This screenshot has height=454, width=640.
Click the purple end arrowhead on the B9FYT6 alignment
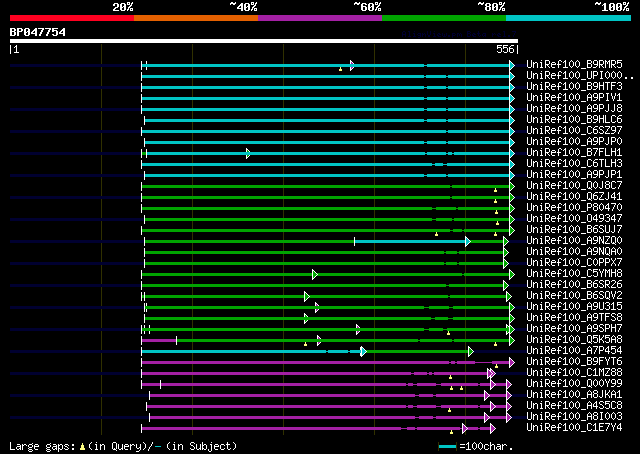point(512,362)
